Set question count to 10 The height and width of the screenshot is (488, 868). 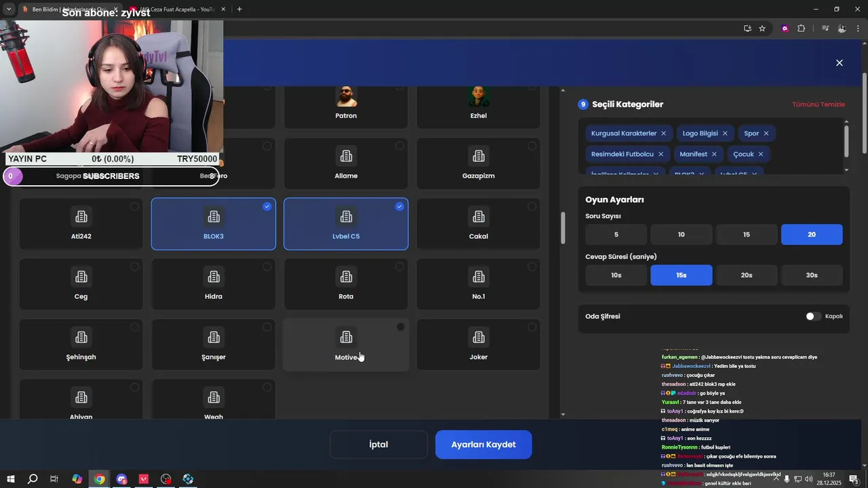tap(682, 235)
